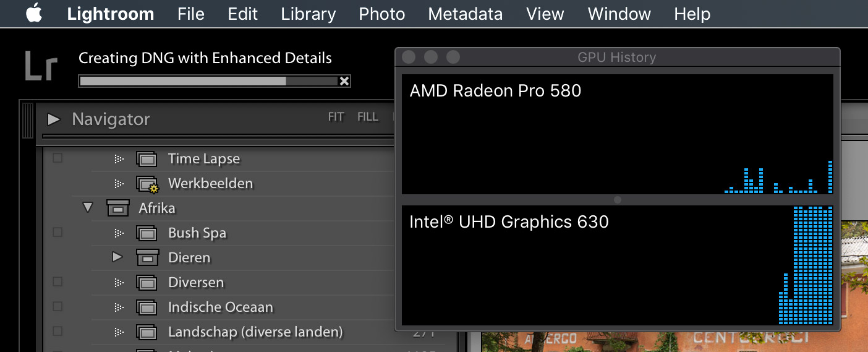Collapse the Afrika collection set

(x=88, y=208)
